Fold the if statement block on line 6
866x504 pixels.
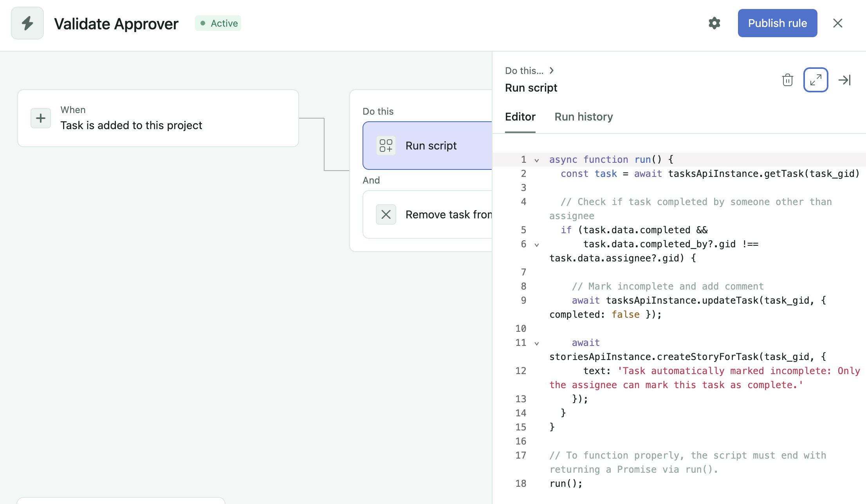pyautogui.click(x=536, y=244)
